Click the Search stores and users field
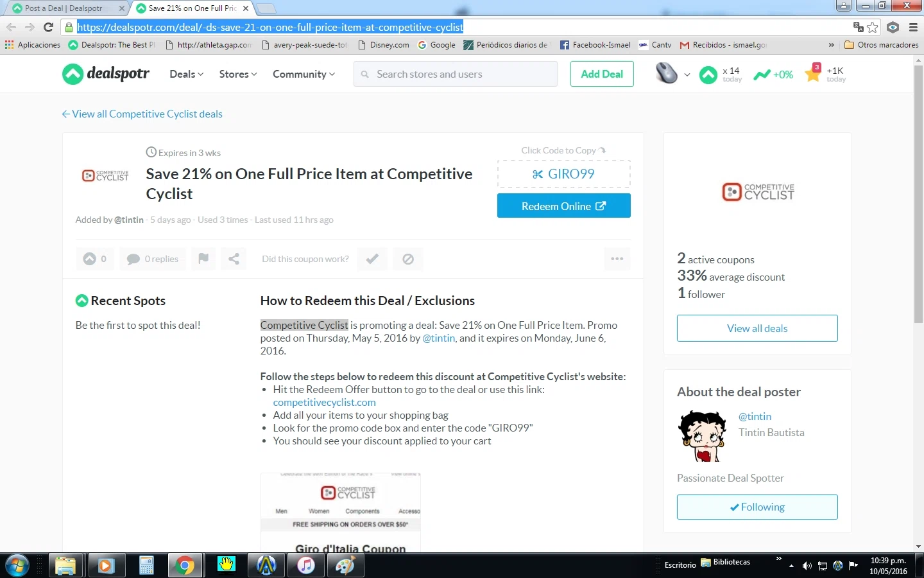 tap(456, 74)
